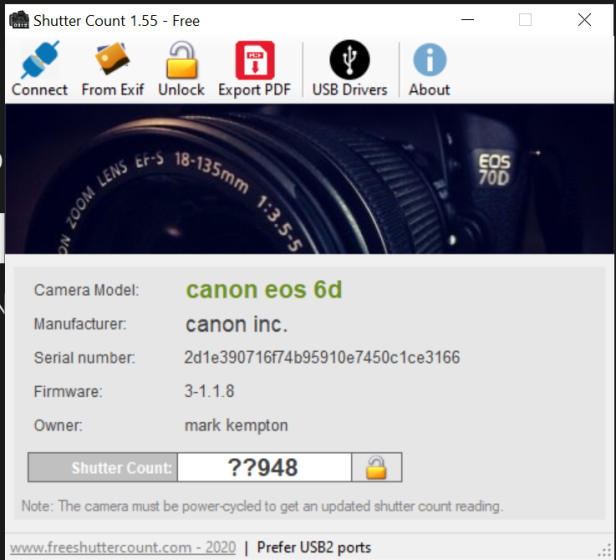Click the manufacturer value canon inc.
This screenshot has width=616, height=560.
pyautogui.click(x=236, y=324)
